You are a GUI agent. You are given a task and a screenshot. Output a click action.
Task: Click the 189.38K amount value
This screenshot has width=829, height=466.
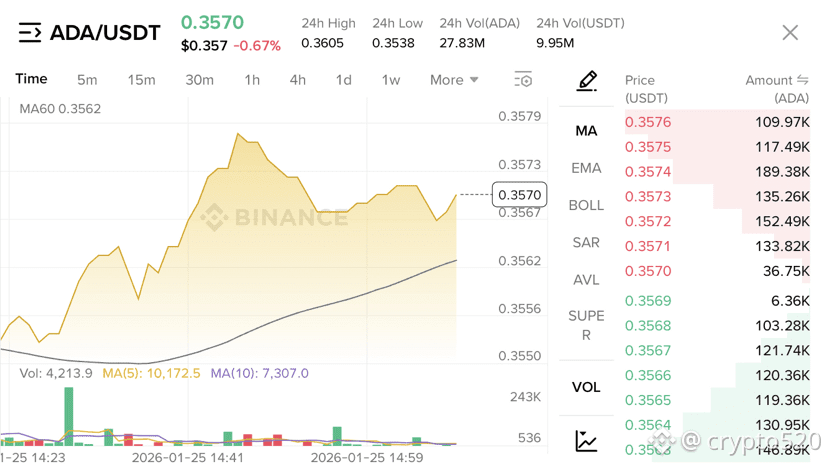(x=782, y=172)
